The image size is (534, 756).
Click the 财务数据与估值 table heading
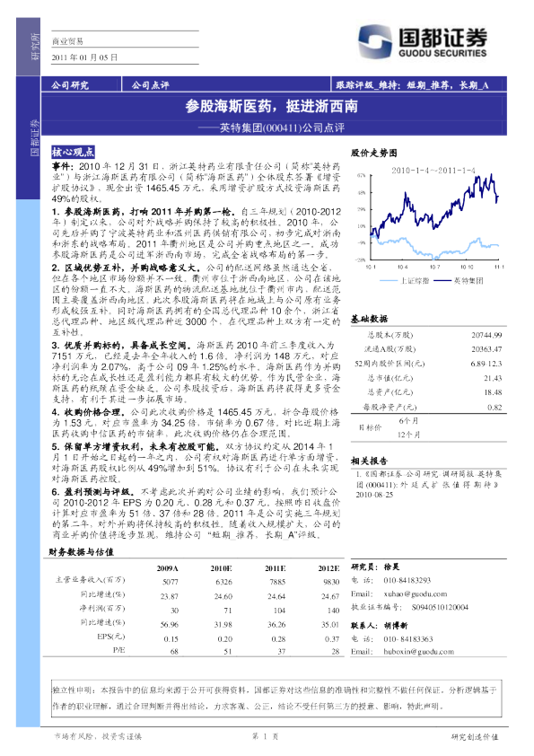pyautogui.click(x=81, y=552)
